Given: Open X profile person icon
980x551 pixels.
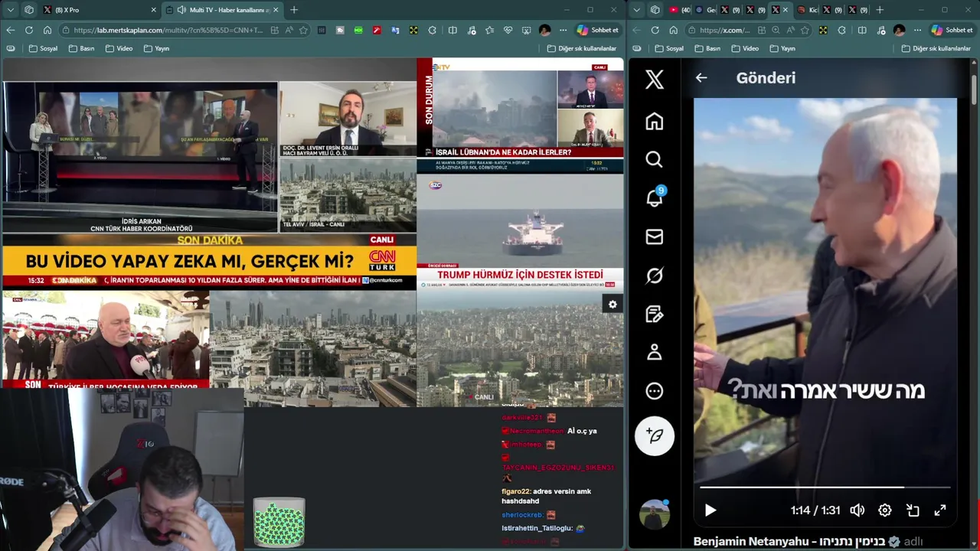Looking at the screenshot, I should (654, 352).
